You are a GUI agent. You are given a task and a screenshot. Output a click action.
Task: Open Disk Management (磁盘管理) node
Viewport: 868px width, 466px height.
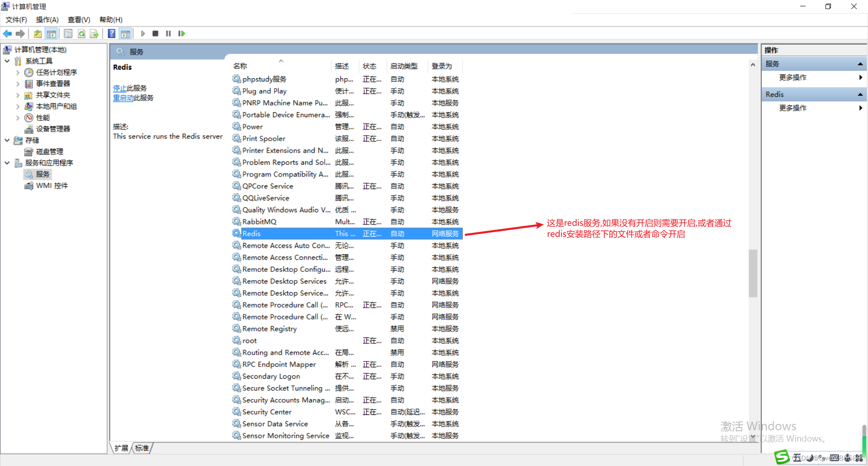pos(49,152)
